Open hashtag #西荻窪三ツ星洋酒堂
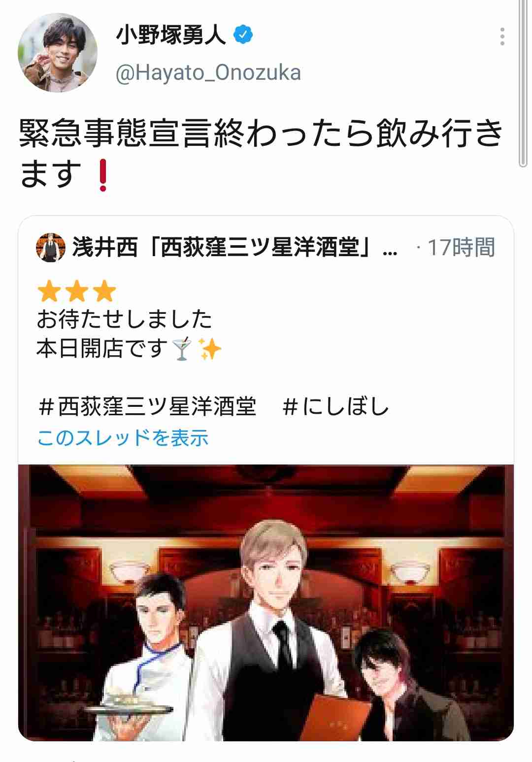Image resolution: width=532 pixels, height=762 pixels. tap(147, 407)
